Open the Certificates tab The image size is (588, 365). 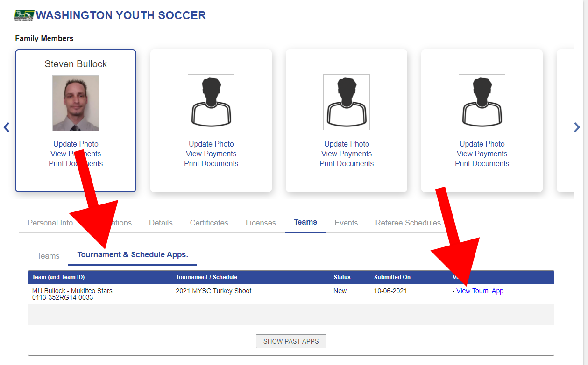(x=209, y=223)
